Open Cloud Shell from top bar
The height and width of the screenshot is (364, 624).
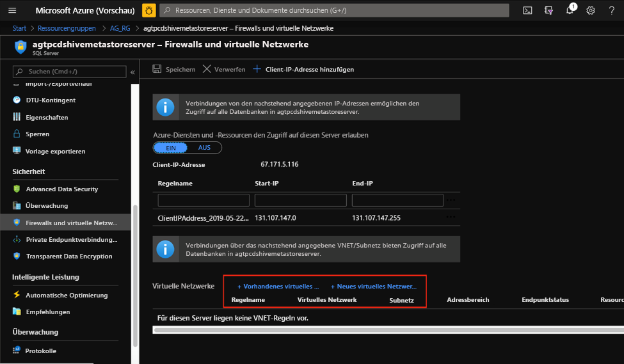click(x=527, y=10)
